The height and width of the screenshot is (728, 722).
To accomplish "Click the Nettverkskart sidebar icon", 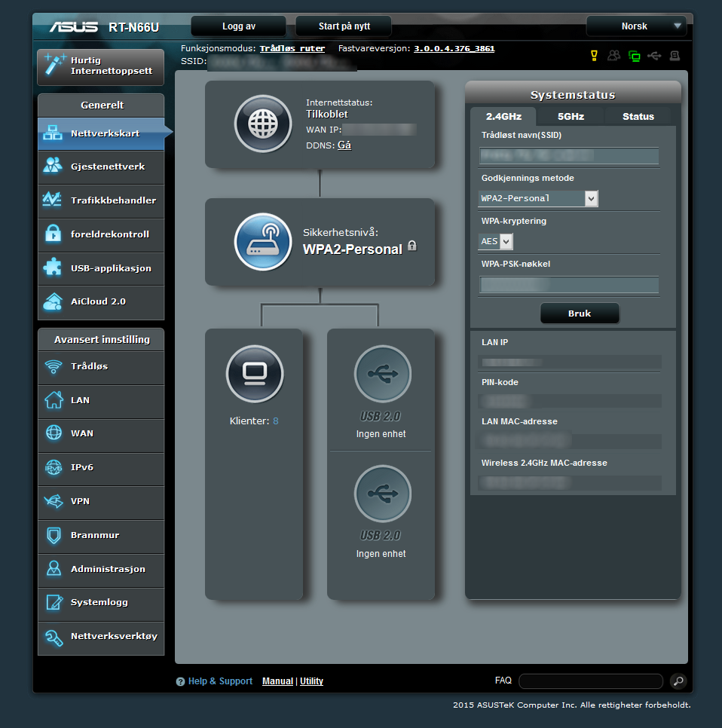I will pos(53,133).
